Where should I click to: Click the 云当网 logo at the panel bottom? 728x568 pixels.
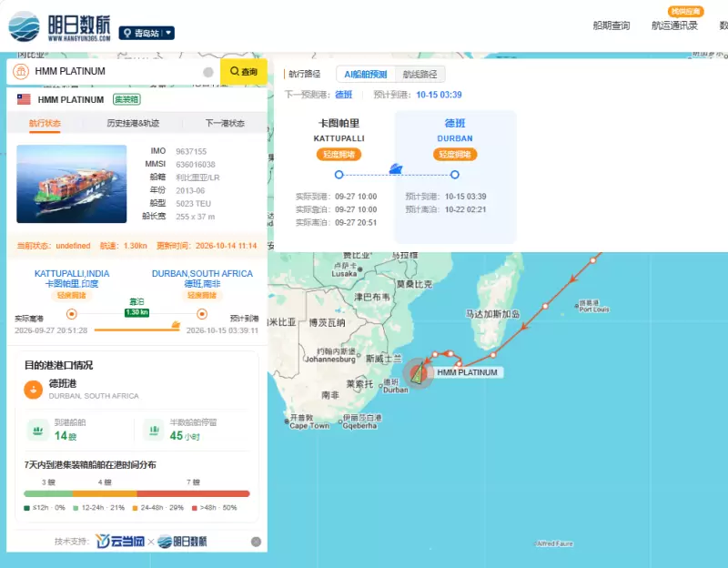point(120,541)
